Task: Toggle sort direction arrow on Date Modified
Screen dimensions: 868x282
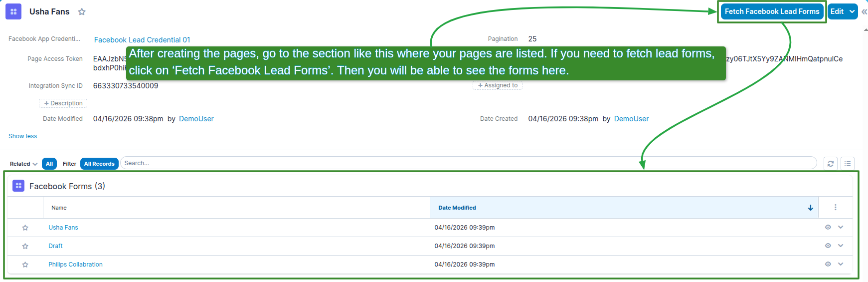Action: pos(811,208)
